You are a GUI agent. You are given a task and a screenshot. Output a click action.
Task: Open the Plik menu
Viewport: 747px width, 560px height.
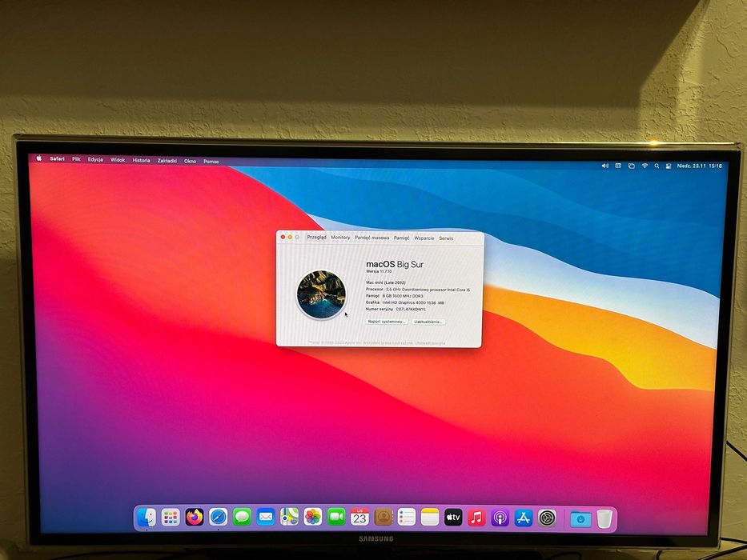[x=76, y=159]
